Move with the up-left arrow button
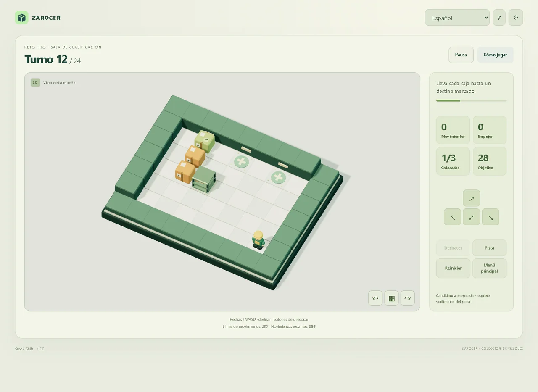The width and height of the screenshot is (538, 392). click(x=452, y=217)
